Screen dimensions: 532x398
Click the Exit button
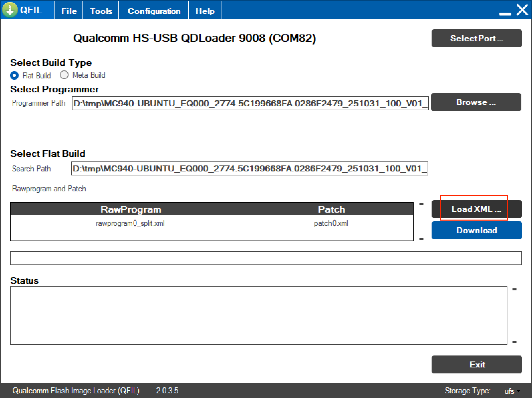pyautogui.click(x=476, y=364)
